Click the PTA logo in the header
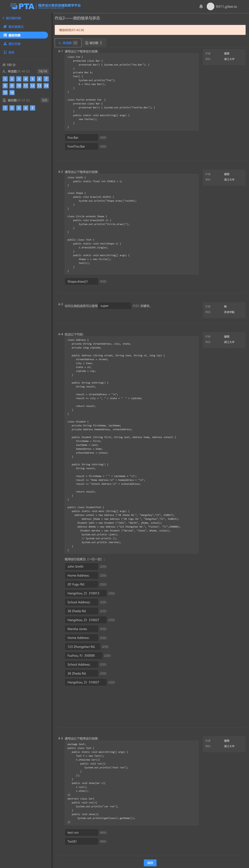 [46, 6]
